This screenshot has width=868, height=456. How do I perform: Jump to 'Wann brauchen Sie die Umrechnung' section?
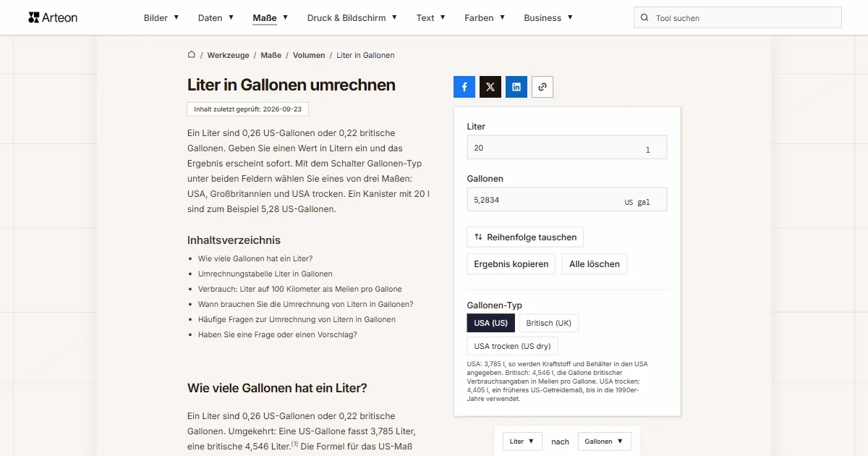pyautogui.click(x=306, y=304)
